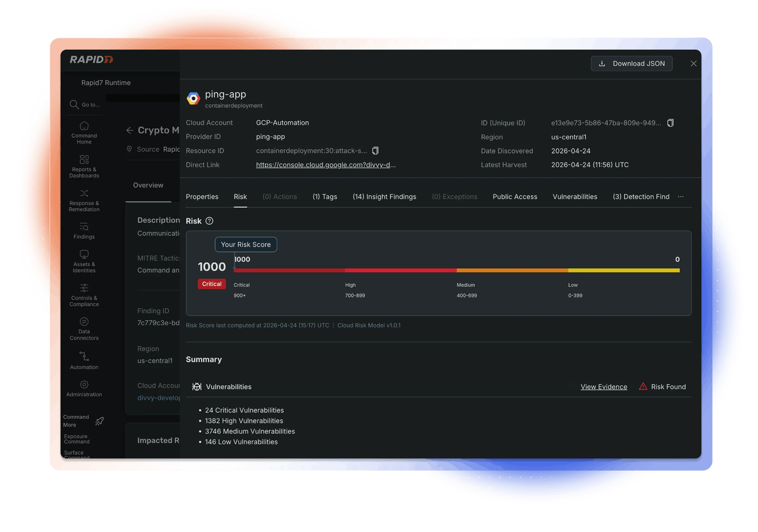Click the Go to search icon
Screen dimensions: 758x532
[x=74, y=105]
